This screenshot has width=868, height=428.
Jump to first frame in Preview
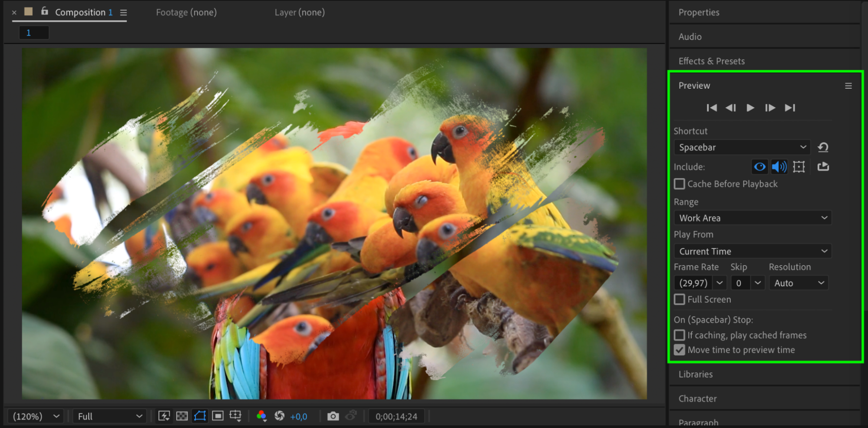(x=712, y=108)
